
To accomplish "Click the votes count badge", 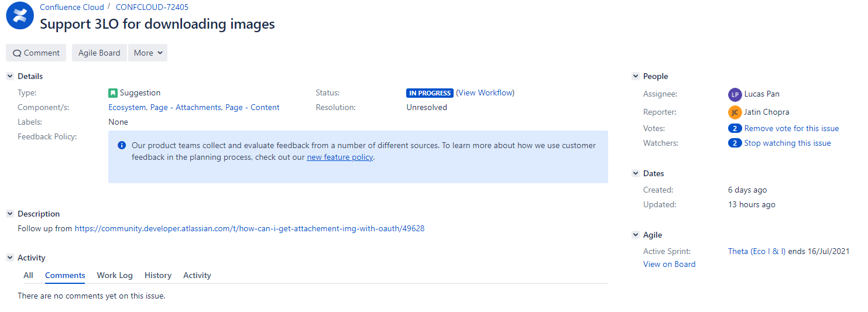I will (735, 128).
